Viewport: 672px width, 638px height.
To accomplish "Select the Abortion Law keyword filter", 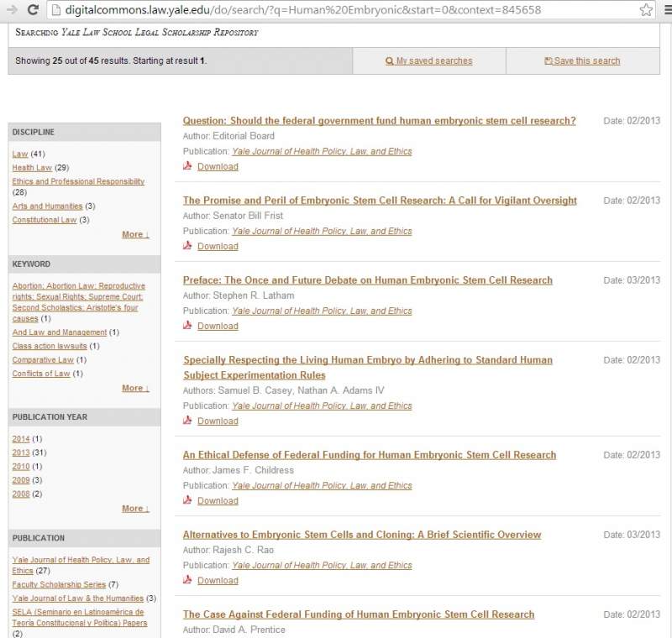I will tap(77, 302).
